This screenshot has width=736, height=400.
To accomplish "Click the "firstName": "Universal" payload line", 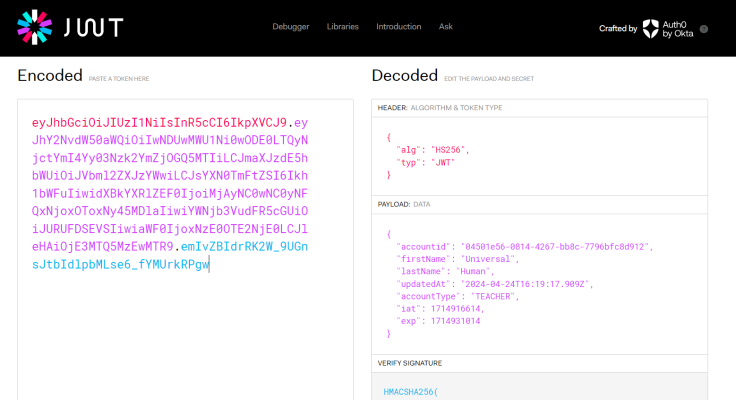I will (x=458, y=259).
